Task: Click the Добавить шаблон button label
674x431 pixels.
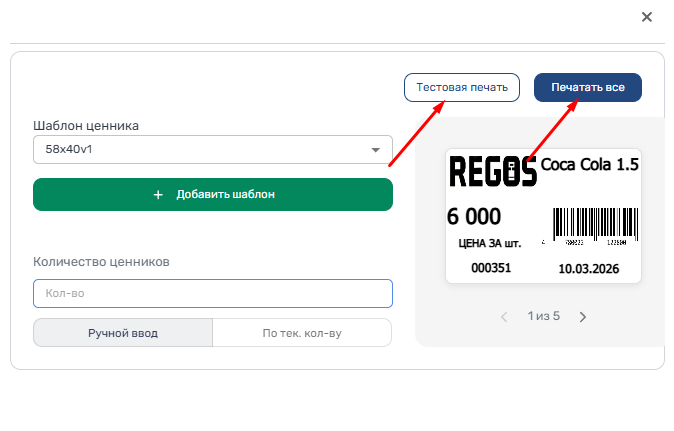Action: click(225, 195)
